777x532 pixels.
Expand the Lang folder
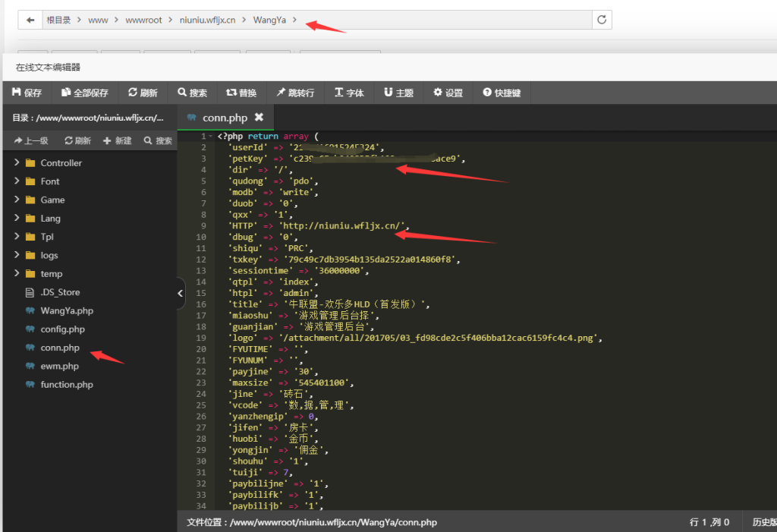click(x=17, y=218)
